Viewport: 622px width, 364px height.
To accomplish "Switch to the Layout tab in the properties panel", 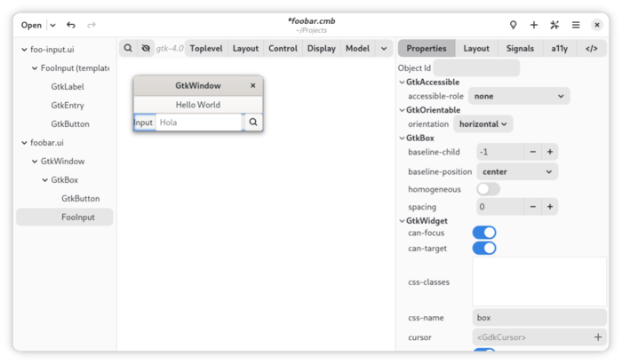I will point(476,48).
